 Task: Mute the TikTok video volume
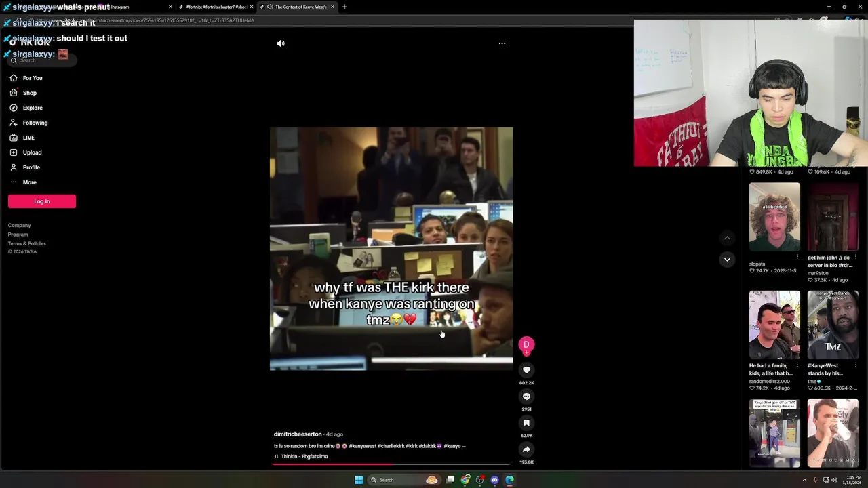point(281,43)
